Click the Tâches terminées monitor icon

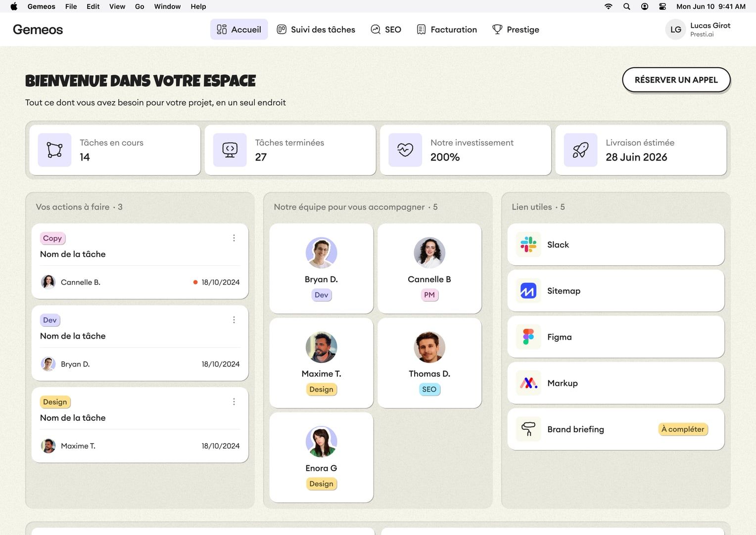(x=230, y=150)
